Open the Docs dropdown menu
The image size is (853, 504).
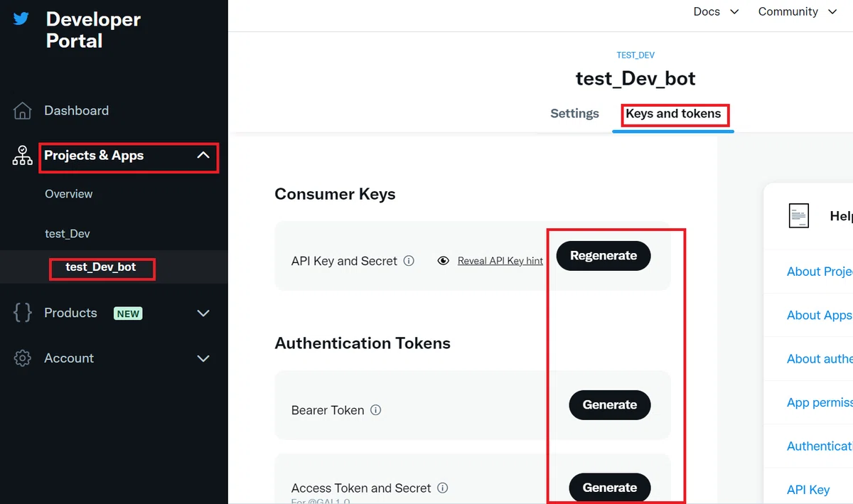717,11
